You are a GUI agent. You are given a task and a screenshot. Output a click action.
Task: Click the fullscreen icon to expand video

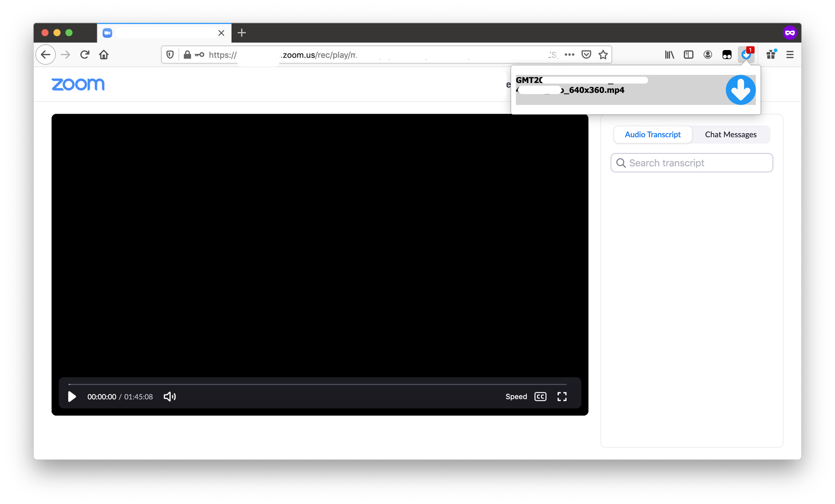(x=561, y=396)
